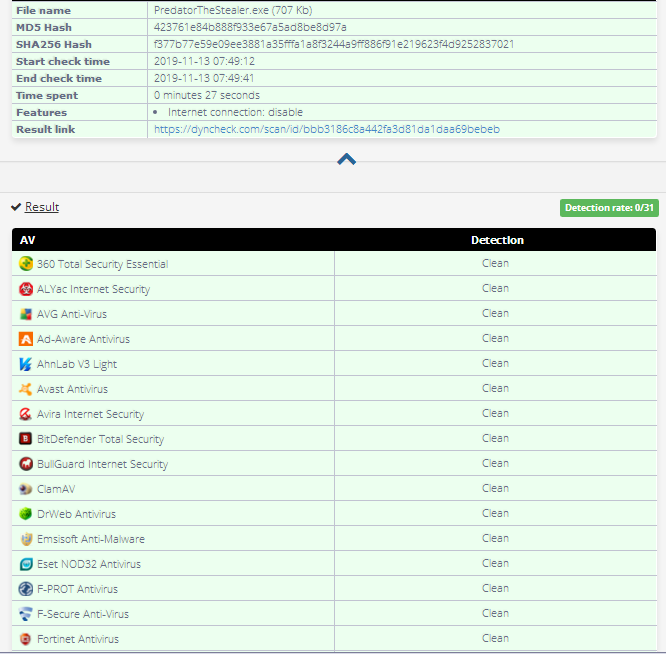
Task: Click the F-Secure Anti-Virus name
Action: click(x=83, y=615)
